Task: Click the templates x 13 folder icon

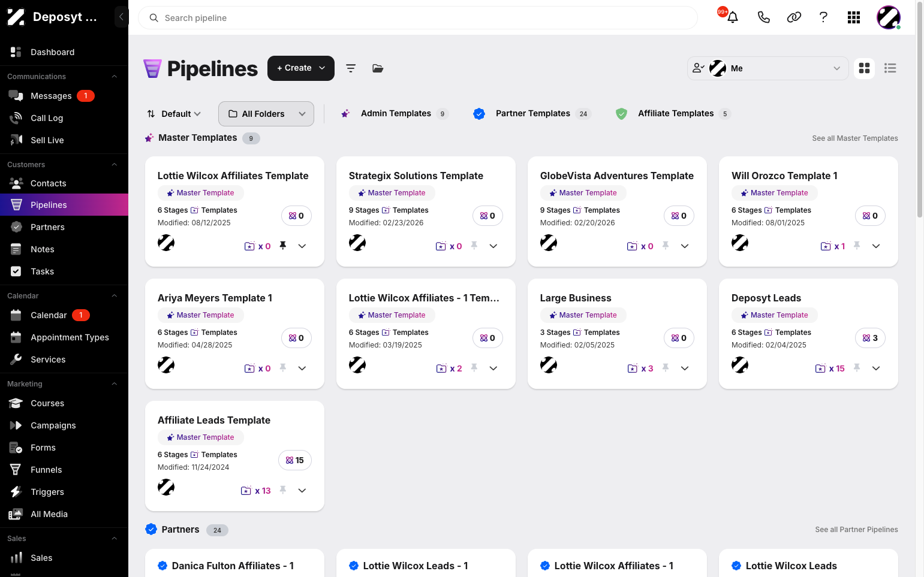Action: click(x=246, y=491)
